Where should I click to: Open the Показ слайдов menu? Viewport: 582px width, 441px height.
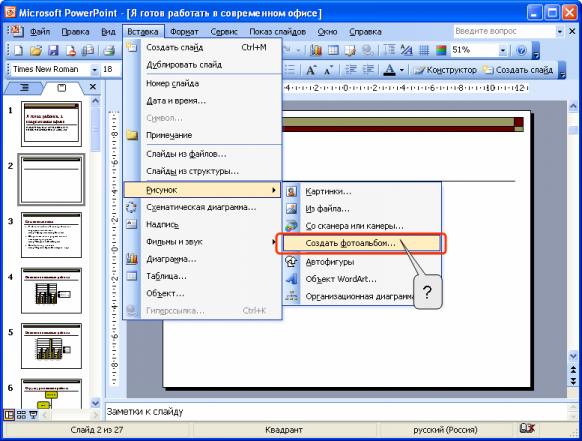tap(277, 32)
